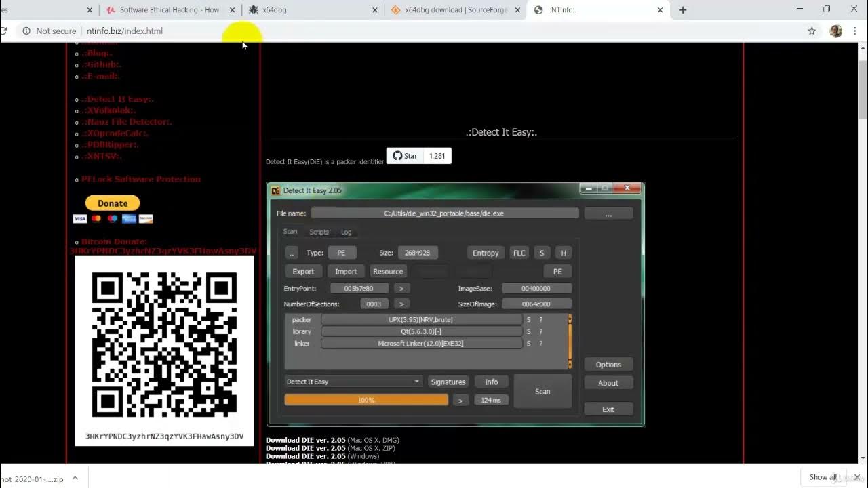Close the SourceForge download tab
The width and height of the screenshot is (868, 488).
518,10
